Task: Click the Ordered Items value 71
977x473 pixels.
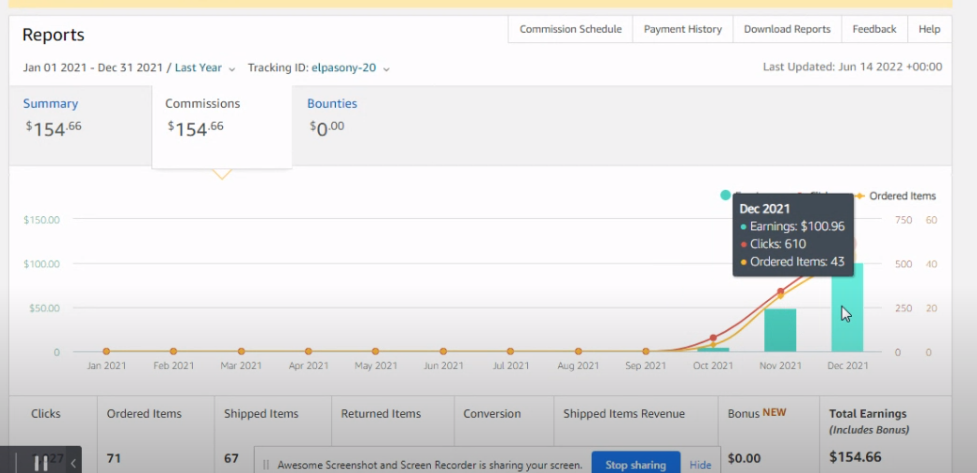Action: pyautogui.click(x=113, y=459)
